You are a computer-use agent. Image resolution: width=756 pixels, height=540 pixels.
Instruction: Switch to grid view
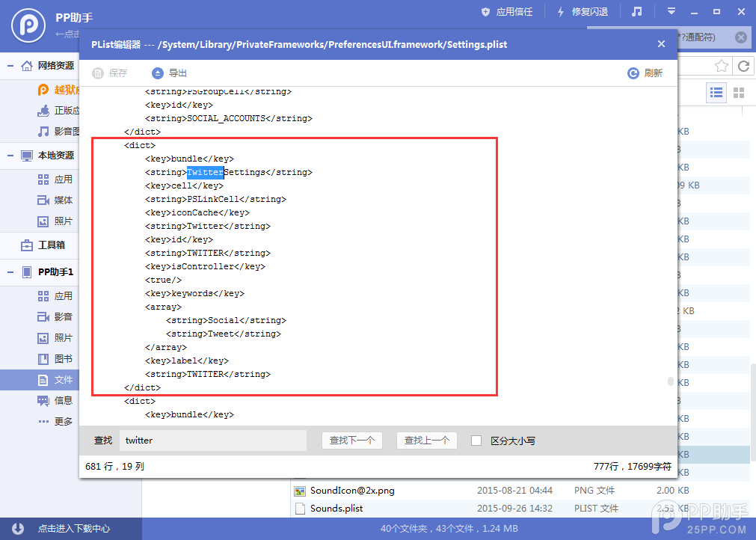click(739, 92)
